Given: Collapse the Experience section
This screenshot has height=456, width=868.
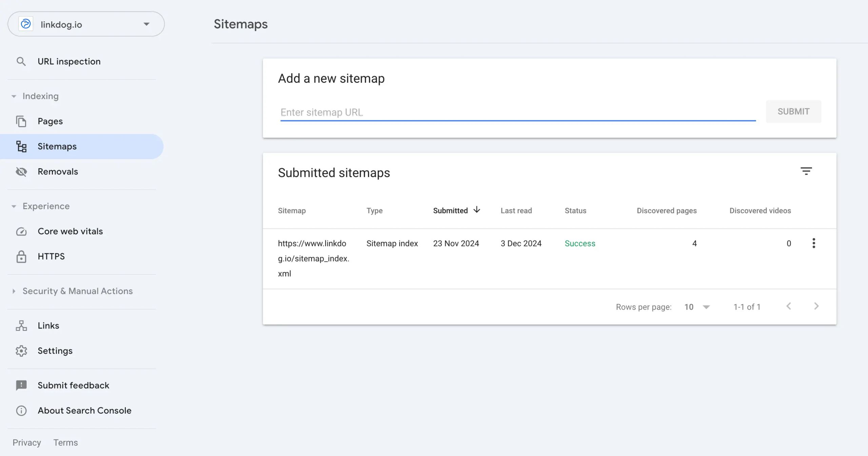Looking at the screenshot, I should click(x=41, y=206).
